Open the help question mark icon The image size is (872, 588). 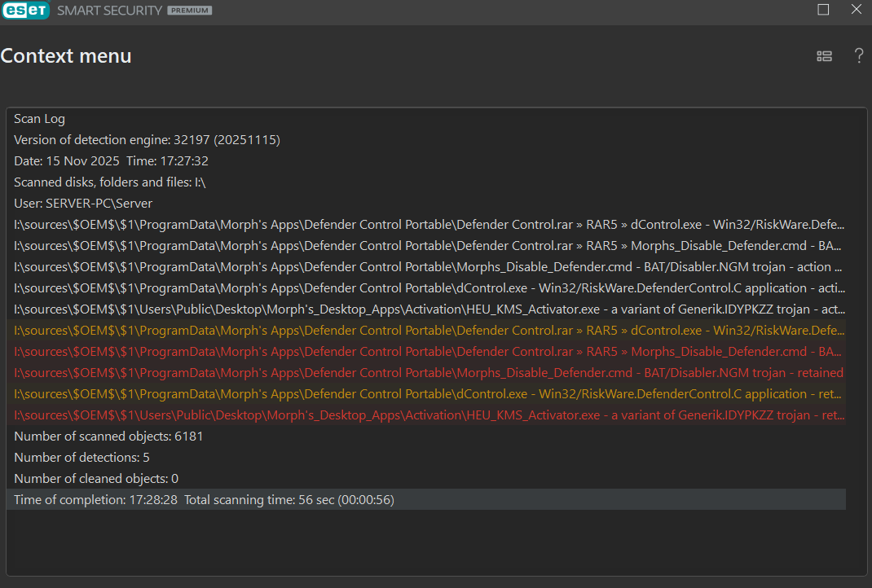[858, 55]
